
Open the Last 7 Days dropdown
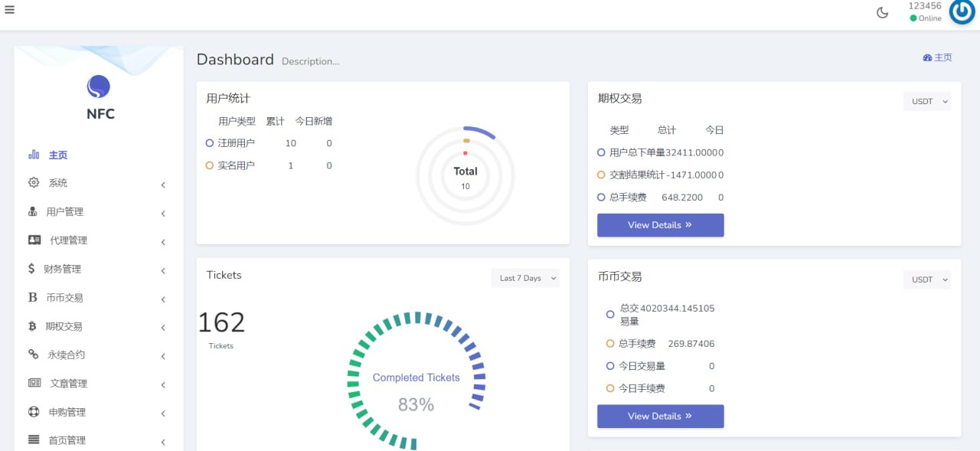[x=525, y=278]
